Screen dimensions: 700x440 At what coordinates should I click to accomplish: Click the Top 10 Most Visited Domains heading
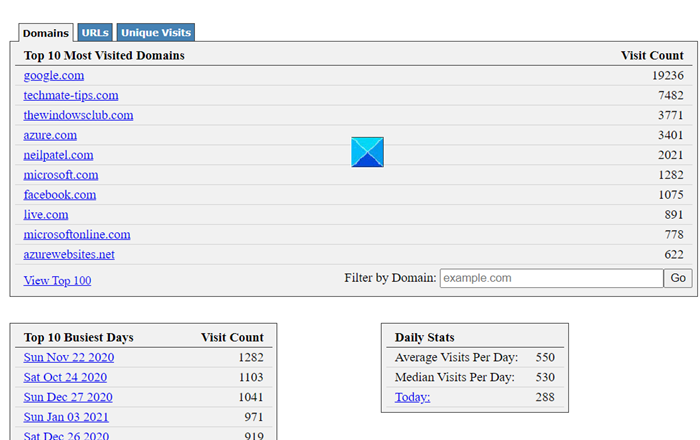(104, 55)
